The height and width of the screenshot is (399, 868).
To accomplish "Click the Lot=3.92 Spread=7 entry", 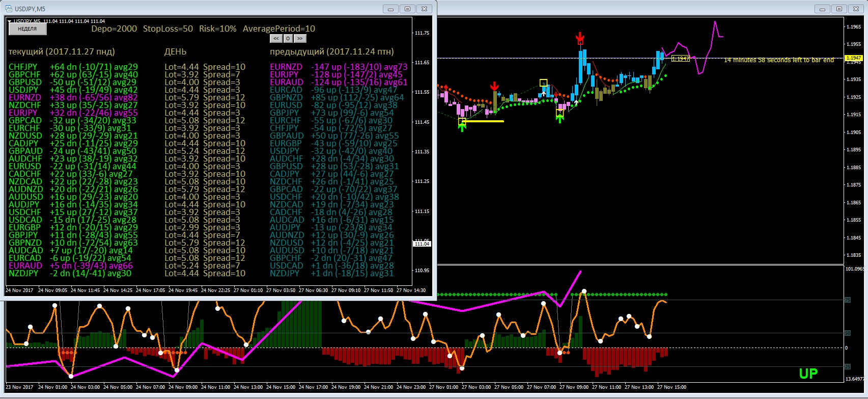I will coord(202,74).
